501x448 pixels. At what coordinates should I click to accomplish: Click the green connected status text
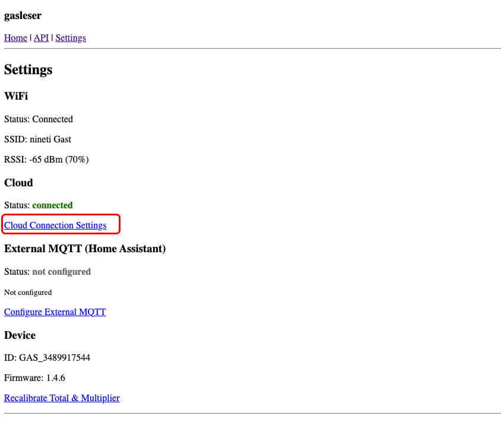tap(52, 205)
